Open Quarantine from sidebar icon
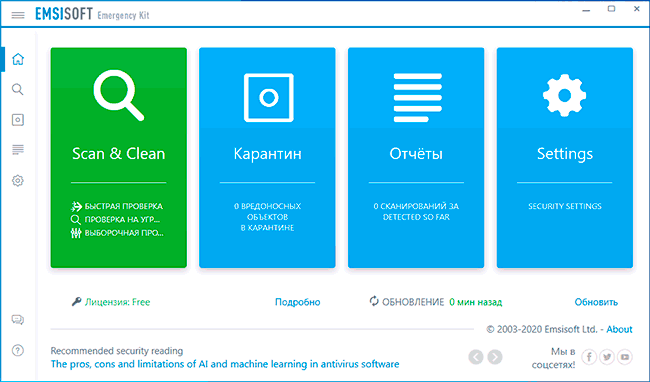 click(x=18, y=120)
